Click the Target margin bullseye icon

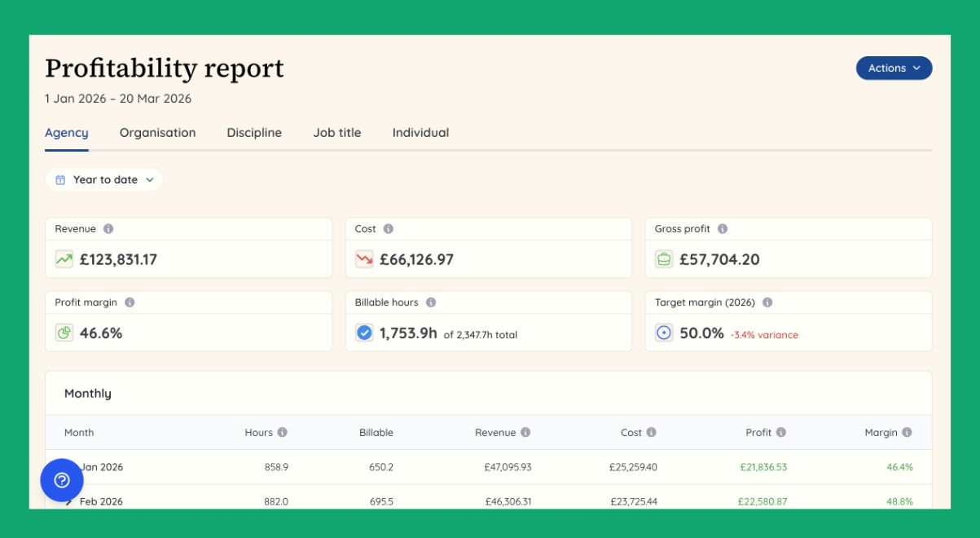pyautogui.click(x=663, y=329)
